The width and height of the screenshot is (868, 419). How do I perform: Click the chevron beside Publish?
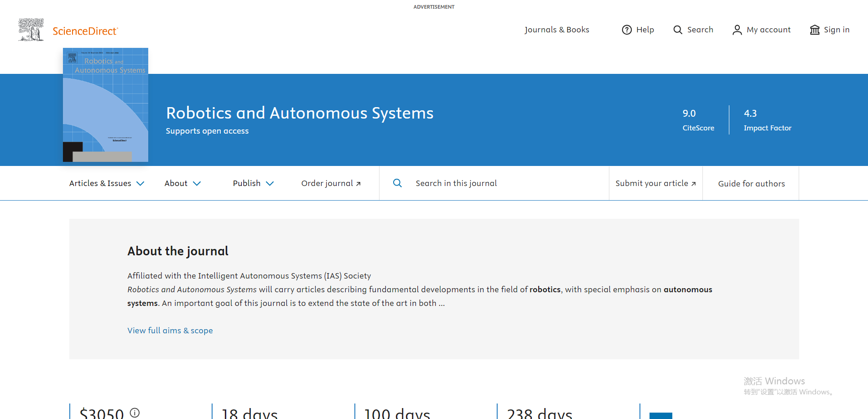[x=270, y=183]
